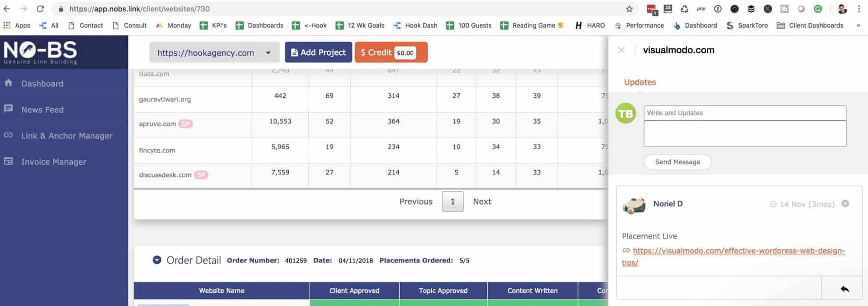Close the visualmodo.com side panel

[621, 50]
